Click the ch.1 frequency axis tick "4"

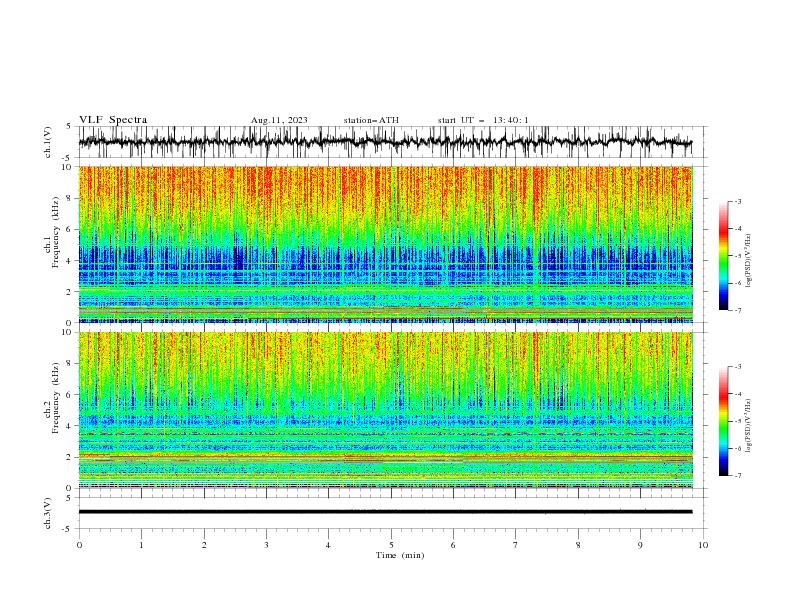(69, 261)
